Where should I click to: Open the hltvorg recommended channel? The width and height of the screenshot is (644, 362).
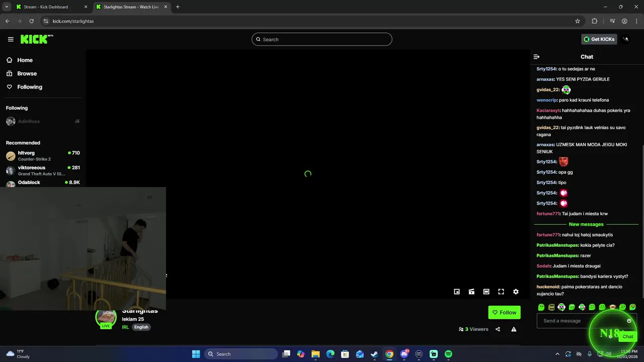pos(43,155)
